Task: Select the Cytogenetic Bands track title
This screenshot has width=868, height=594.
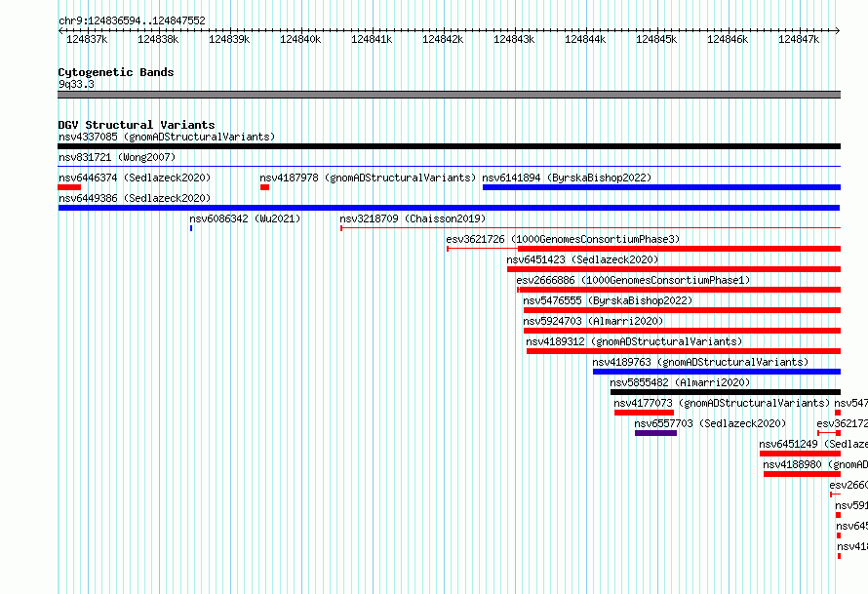Action: tap(116, 72)
